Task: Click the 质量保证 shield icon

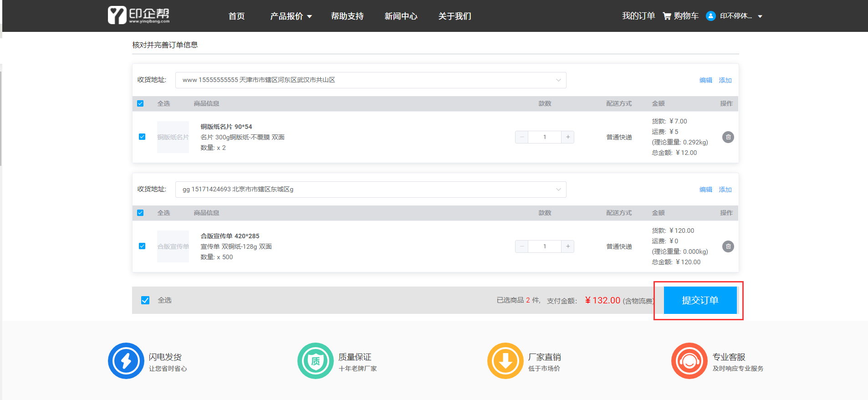Action: (x=316, y=361)
